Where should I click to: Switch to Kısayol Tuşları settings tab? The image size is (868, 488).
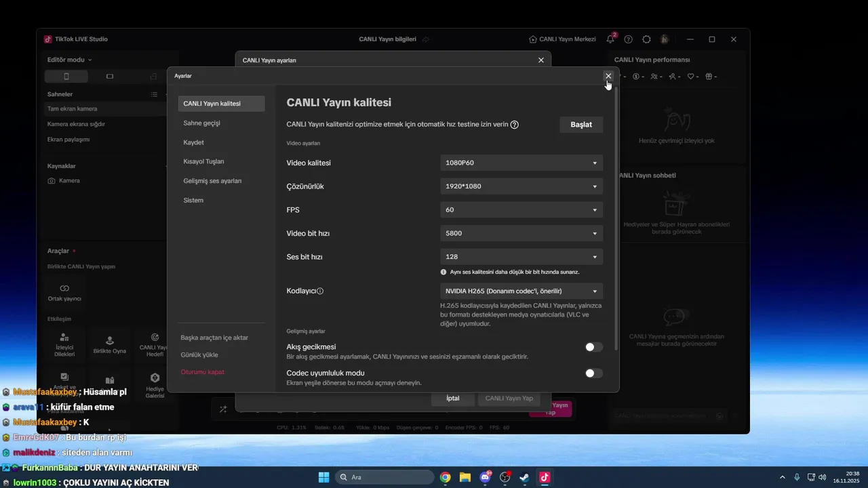[x=221, y=161]
